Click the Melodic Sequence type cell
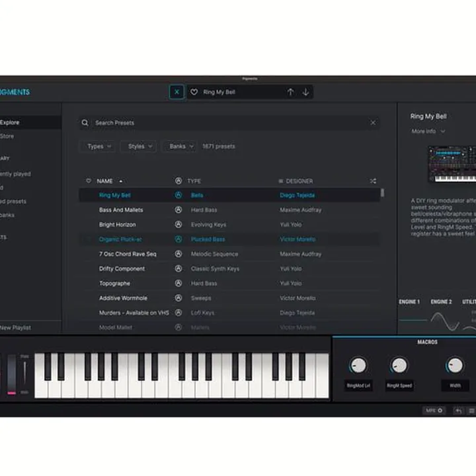 (x=214, y=254)
